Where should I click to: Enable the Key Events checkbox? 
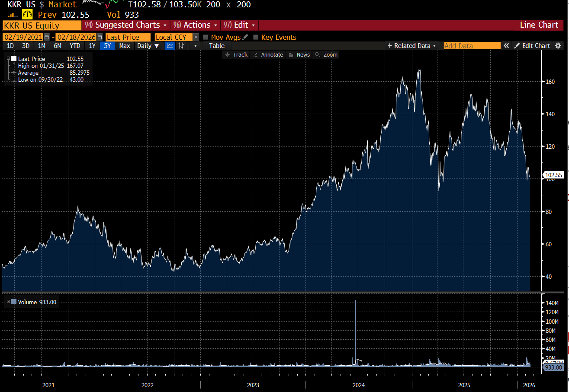pyautogui.click(x=256, y=37)
